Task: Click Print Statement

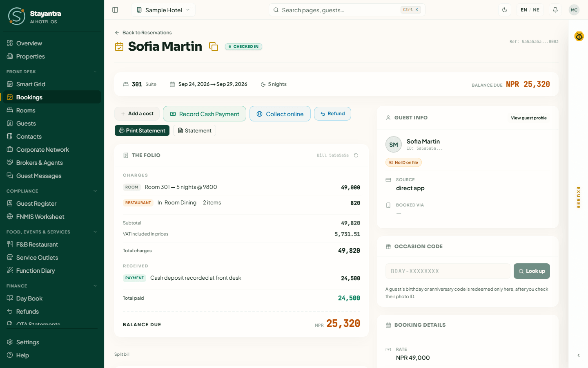Action: click(x=142, y=130)
